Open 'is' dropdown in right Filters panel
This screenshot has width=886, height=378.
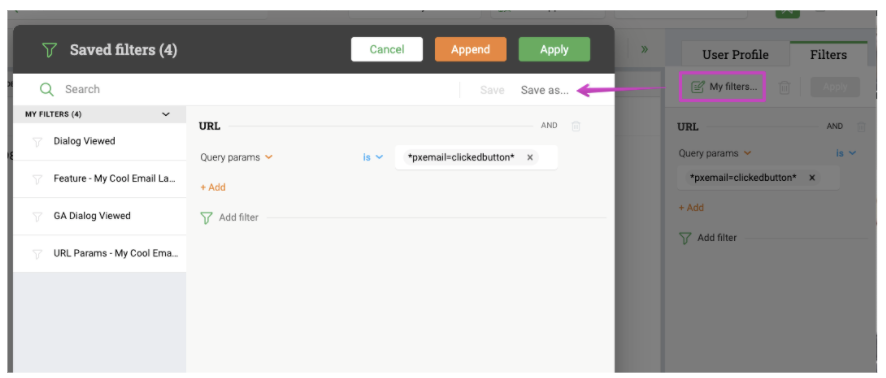(x=846, y=153)
